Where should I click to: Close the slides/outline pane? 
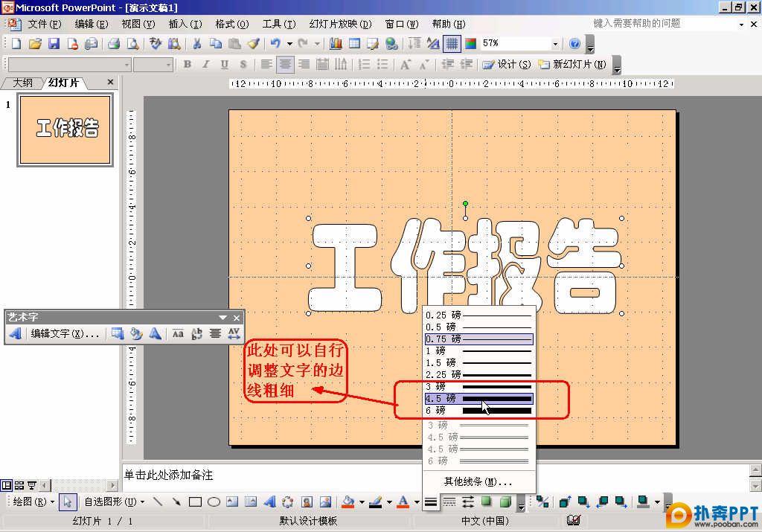click(x=110, y=83)
